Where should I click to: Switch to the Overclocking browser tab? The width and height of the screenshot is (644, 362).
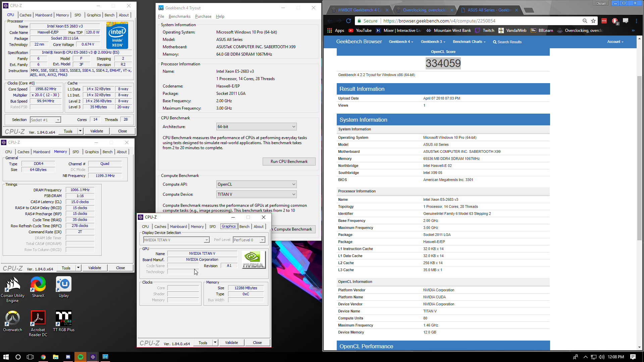(x=424, y=10)
